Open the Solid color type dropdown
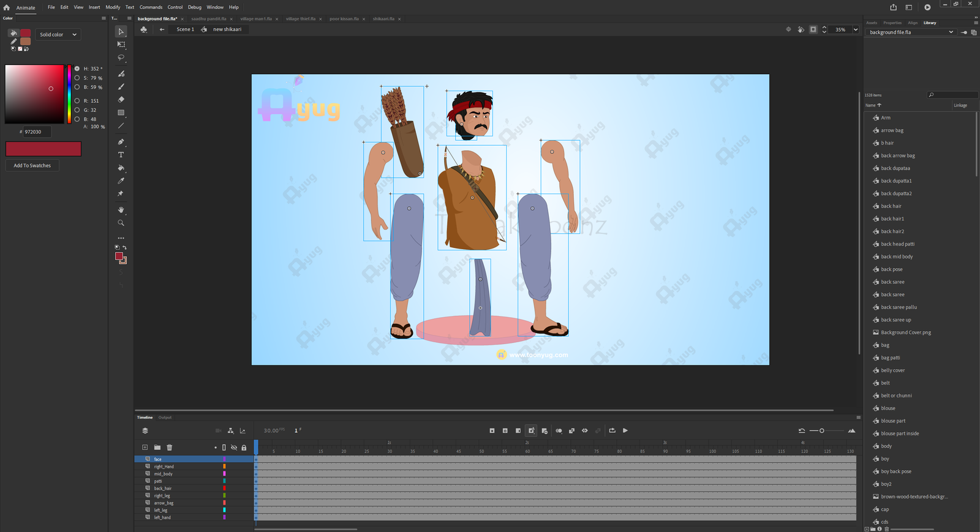The height and width of the screenshot is (532, 980). click(x=58, y=34)
